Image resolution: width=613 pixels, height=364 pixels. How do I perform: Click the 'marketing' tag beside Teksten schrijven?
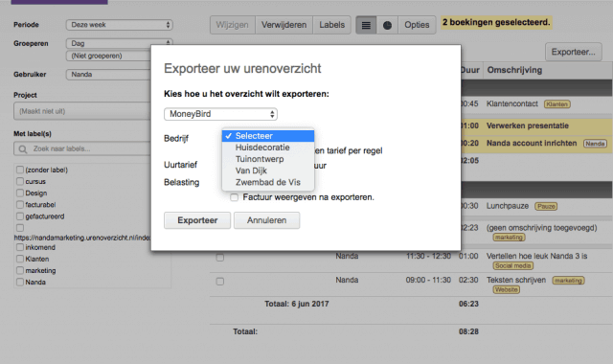[x=568, y=281]
